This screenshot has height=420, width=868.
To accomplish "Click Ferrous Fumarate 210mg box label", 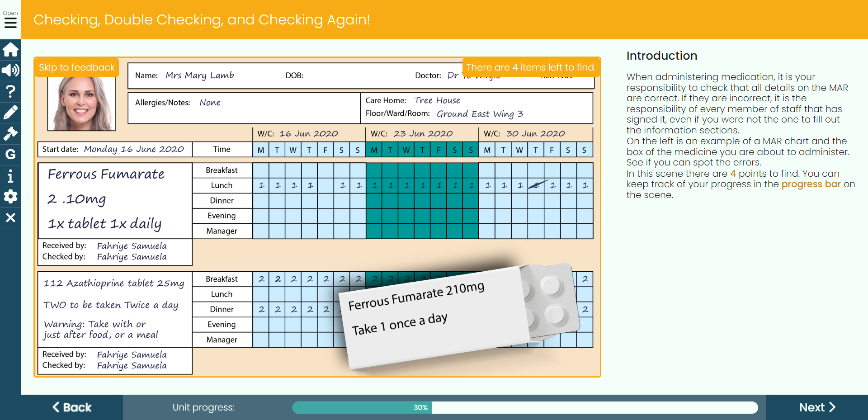I will pos(416,296).
